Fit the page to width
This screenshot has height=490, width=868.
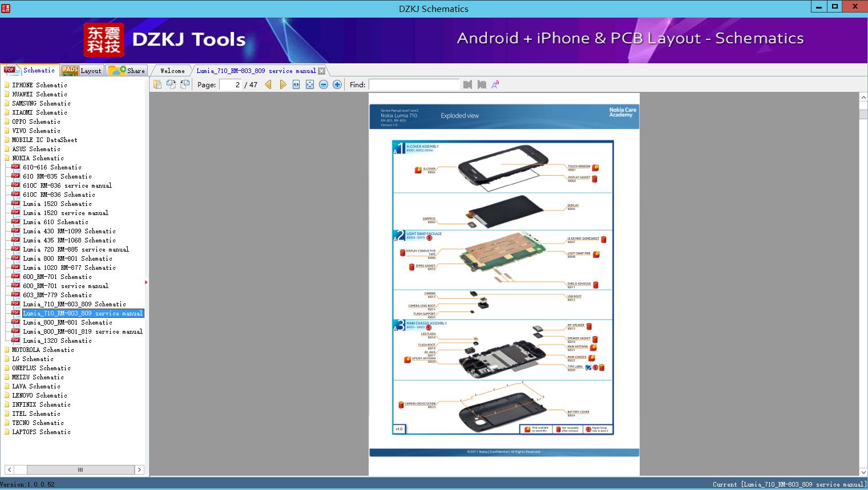click(x=296, y=84)
